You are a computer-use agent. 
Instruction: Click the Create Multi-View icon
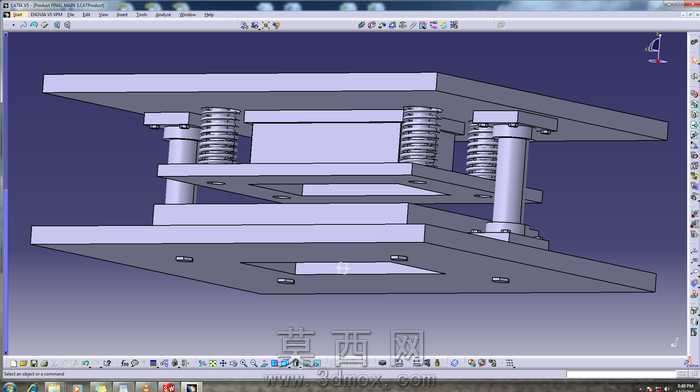coord(275,363)
